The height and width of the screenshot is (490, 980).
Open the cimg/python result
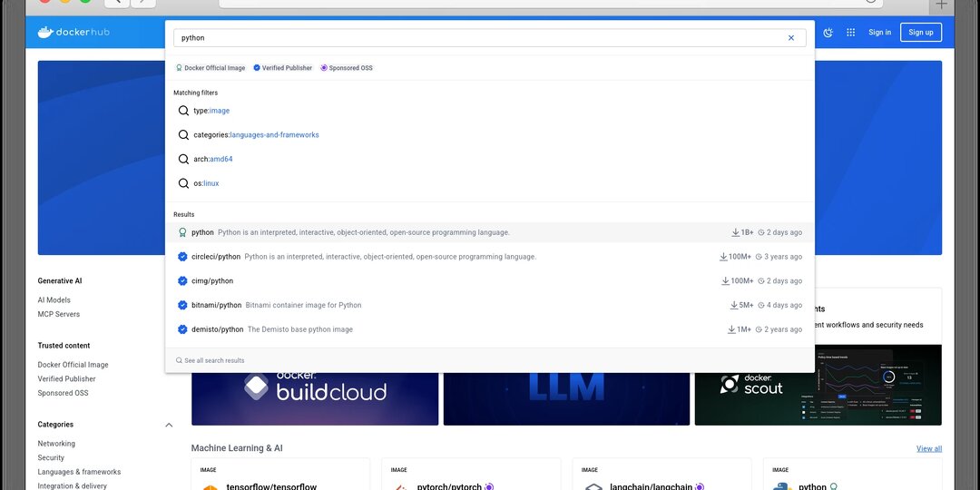pos(490,281)
